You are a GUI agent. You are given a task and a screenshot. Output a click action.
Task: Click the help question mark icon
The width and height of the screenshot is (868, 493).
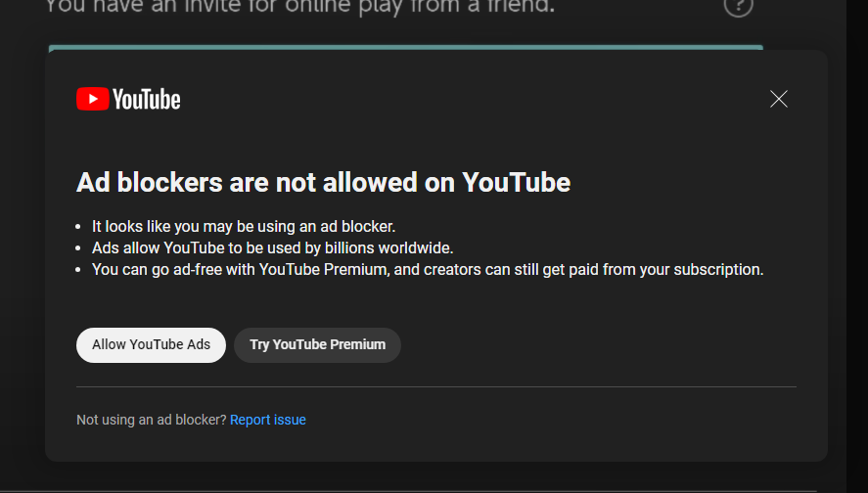coord(739,6)
